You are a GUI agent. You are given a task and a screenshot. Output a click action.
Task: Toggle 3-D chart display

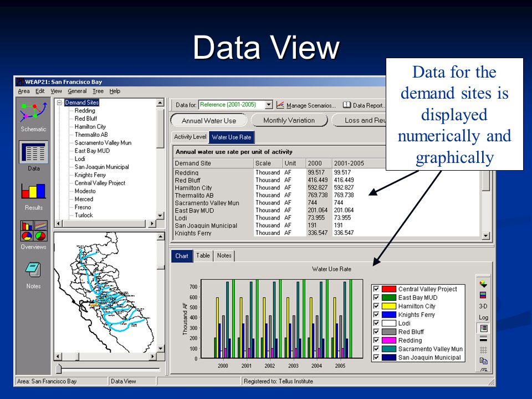[x=483, y=306]
